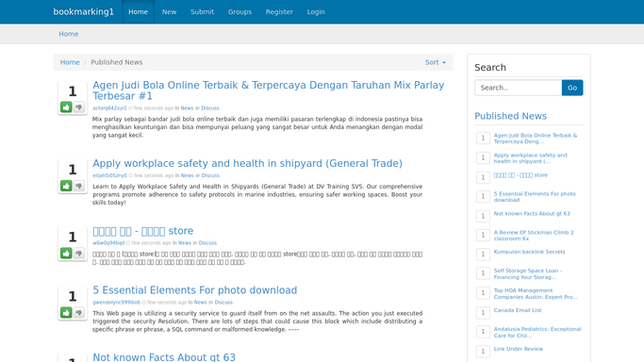Viewport: 644px width, 362px height.
Task: Click the Go search button
Action: (572, 88)
